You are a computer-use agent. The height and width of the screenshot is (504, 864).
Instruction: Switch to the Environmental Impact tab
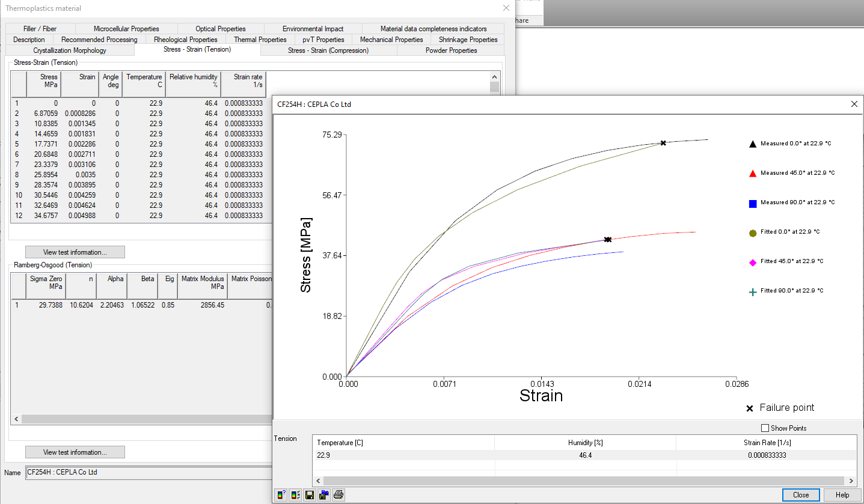click(x=313, y=29)
